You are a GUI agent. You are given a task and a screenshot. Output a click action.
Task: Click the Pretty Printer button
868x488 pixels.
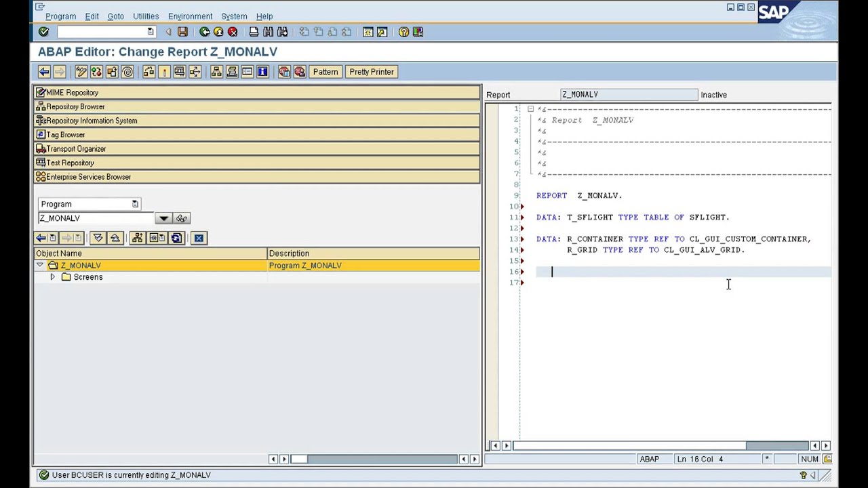(x=372, y=72)
